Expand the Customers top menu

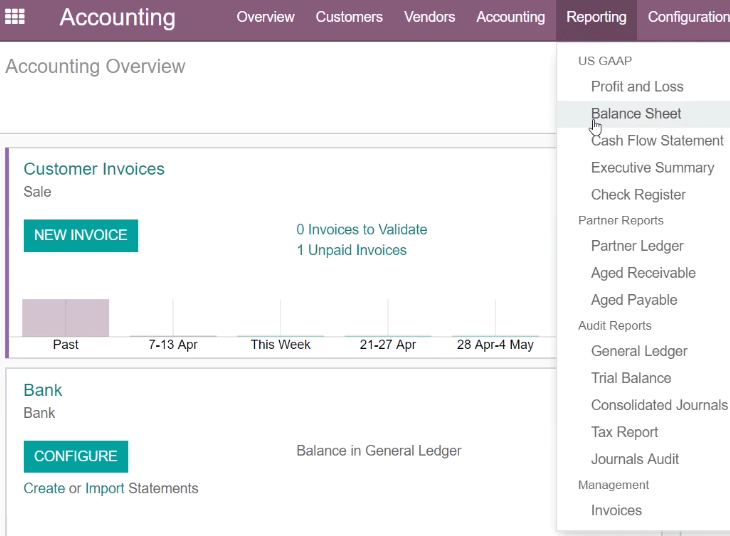pyautogui.click(x=349, y=17)
